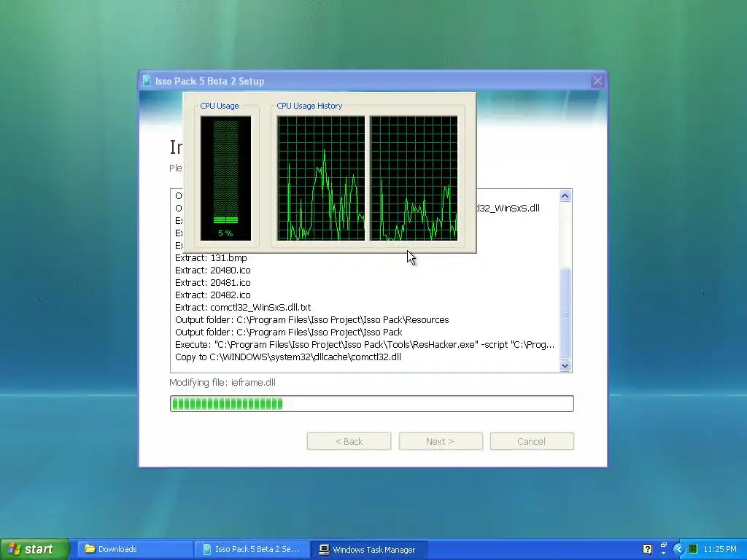Click the left CPU Usage History graph
The height and width of the screenshot is (560, 747).
click(321, 178)
